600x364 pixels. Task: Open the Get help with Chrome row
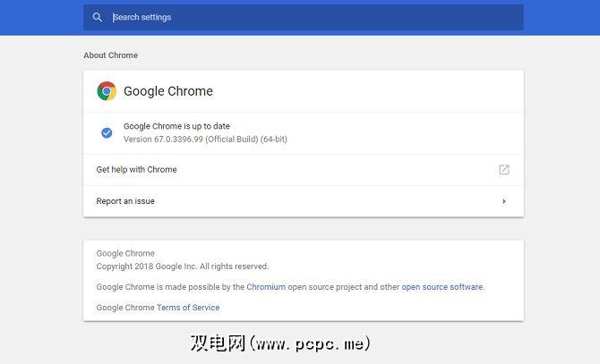[x=137, y=170]
